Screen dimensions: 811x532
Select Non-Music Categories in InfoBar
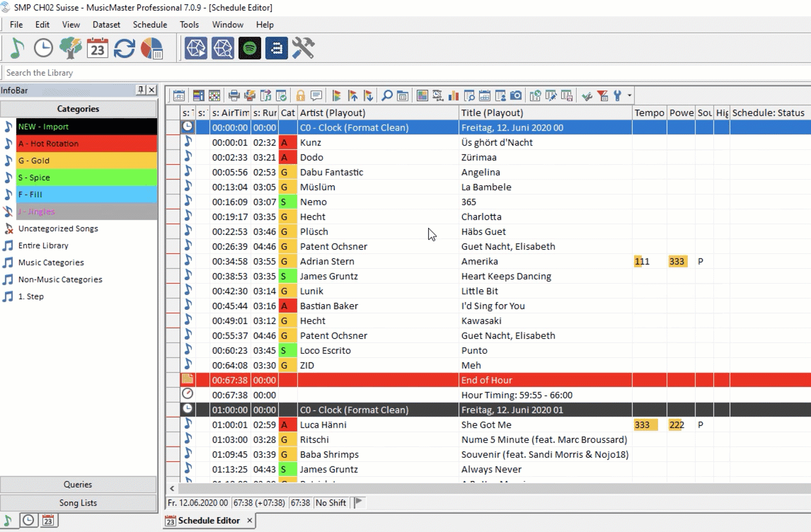[x=60, y=279]
